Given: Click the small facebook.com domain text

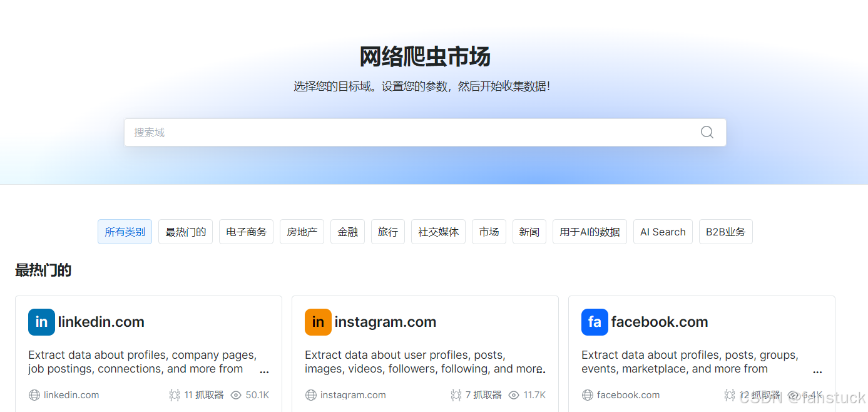Looking at the screenshot, I should pyautogui.click(x=628, y=395).
